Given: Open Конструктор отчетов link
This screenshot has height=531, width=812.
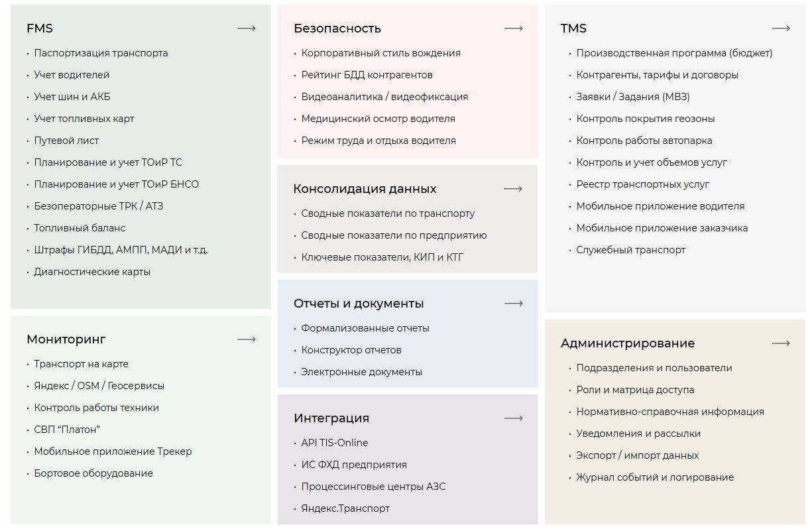Looking at the screenshot, I should pos(351,350).
